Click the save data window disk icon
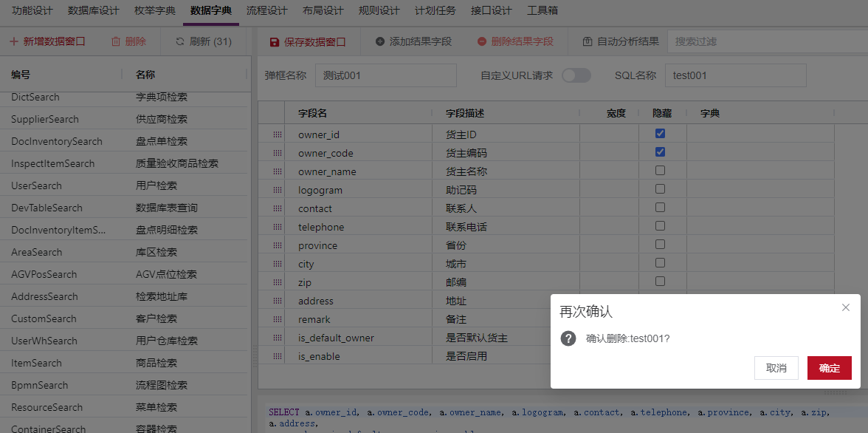Viewport: 868px width, 433px height. 275,42
